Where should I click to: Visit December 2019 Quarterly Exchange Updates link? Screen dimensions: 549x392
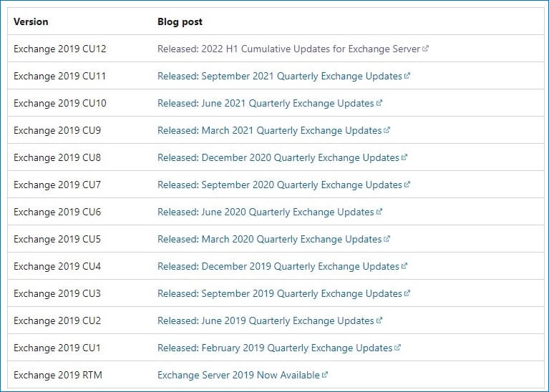(x=278, y=266)
